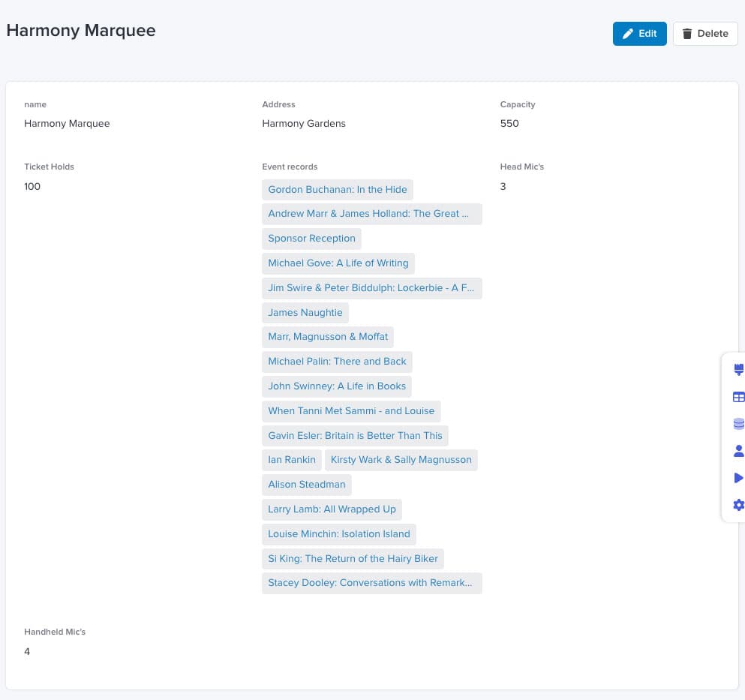
Task: Open the Ian Rankin event record
Action: (x=292, y=460)
